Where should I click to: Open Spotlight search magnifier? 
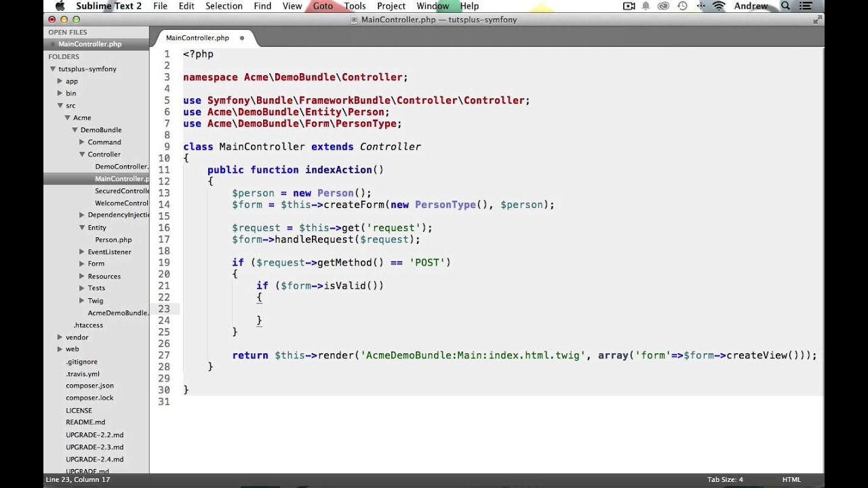pos(786,6)
